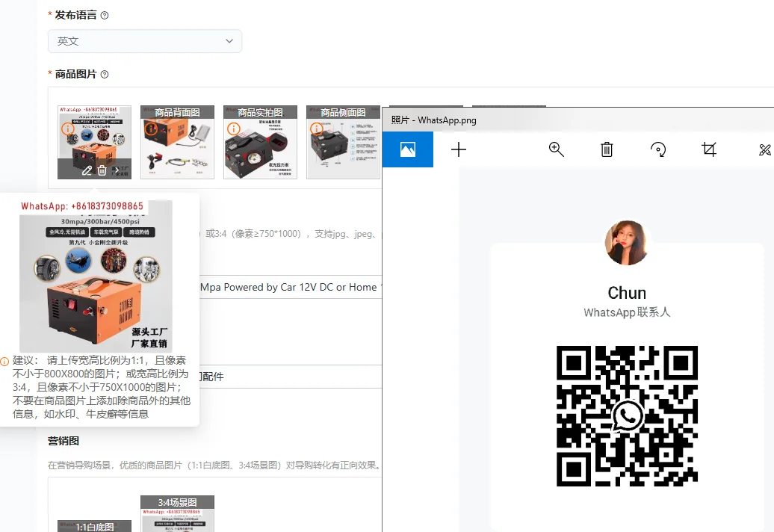
Task: Click the '照片 - WhatsApp.png' window title
Action: point(433,120)
